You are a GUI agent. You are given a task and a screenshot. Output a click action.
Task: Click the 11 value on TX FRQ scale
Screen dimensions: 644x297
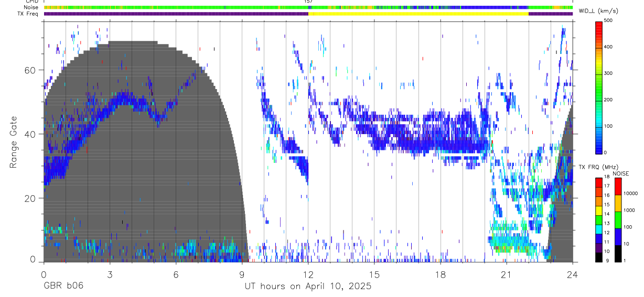point(607,243)
